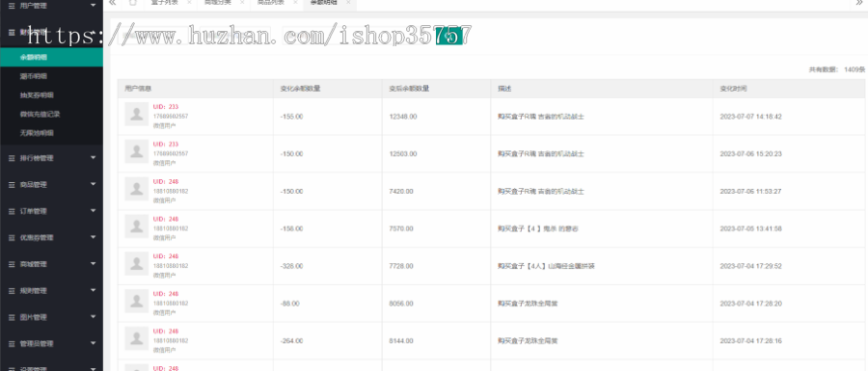Click the -155.00 change amount
The height and width of the screenshot is (371, 868).
tap(291, 117)
